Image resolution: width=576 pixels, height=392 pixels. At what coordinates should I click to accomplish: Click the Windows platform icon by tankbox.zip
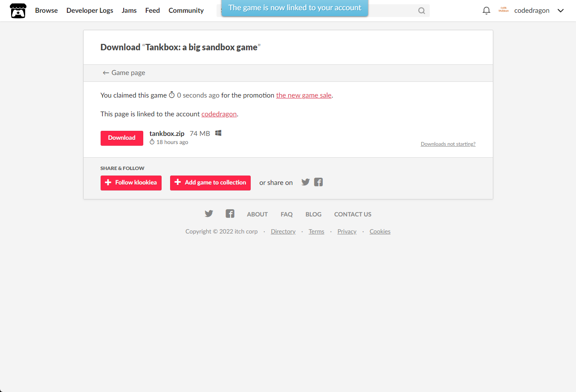point(218,133)
